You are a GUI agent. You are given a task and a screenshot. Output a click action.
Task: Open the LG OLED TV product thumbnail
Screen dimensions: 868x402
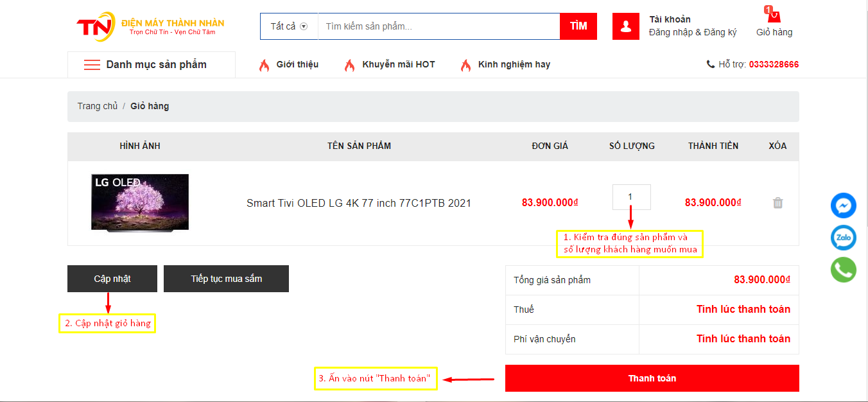[140, 202]
